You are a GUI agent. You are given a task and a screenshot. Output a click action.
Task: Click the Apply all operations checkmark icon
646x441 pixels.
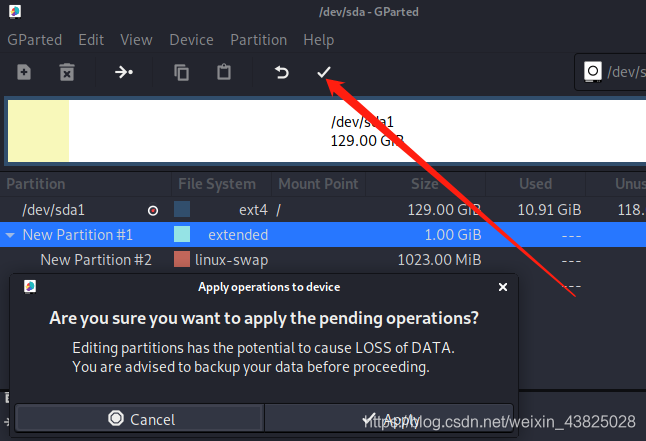point(323,72)
